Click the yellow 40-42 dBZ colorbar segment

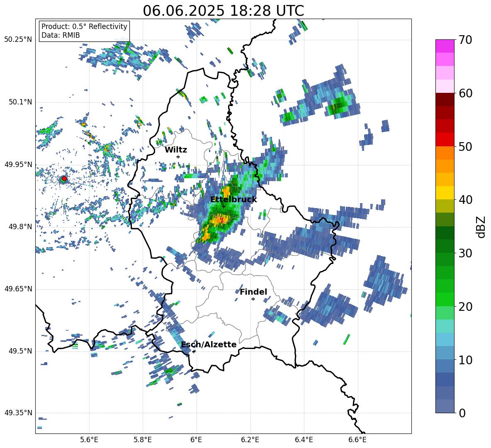pyautogui.click(x=445, y=193)
